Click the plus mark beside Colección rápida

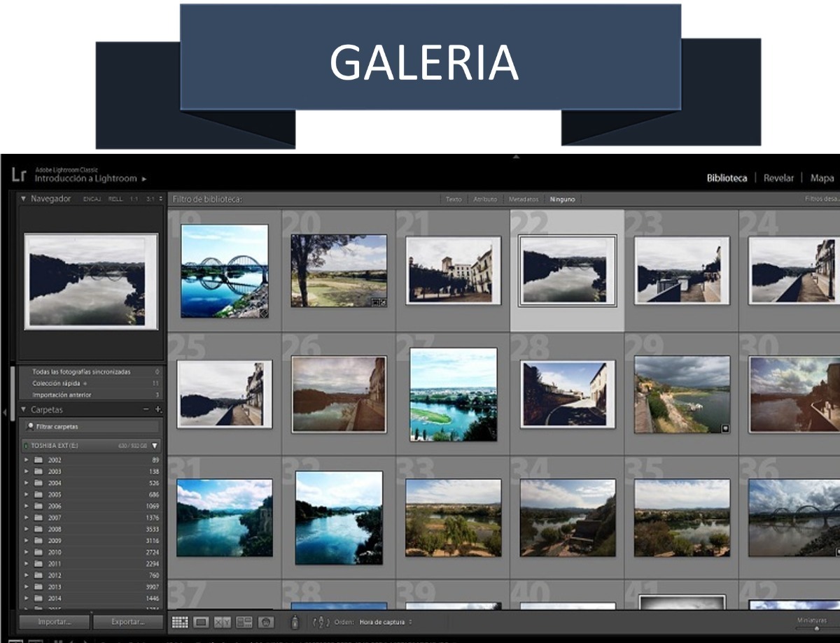[x=85, y=383]
